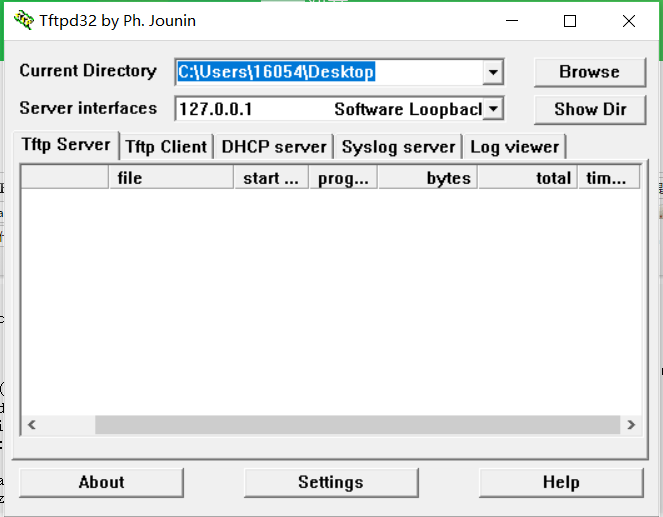Click the start column header
663x517 pixels.
[271, 178]
